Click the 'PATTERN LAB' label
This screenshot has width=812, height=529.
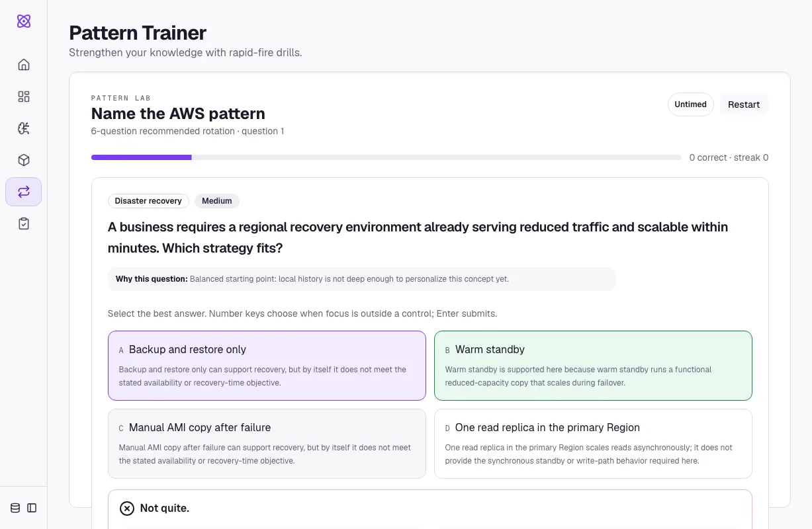pyautogui.click(x=121, y=98)
